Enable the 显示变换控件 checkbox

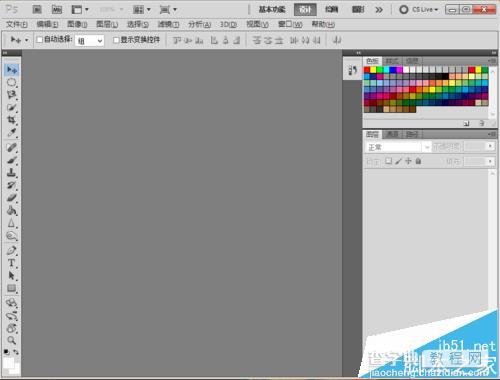coord(116,40)
